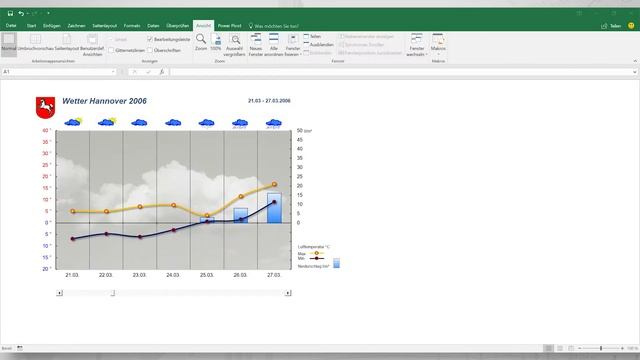Switch to the Einfügen tab

(x=51, y=26)
